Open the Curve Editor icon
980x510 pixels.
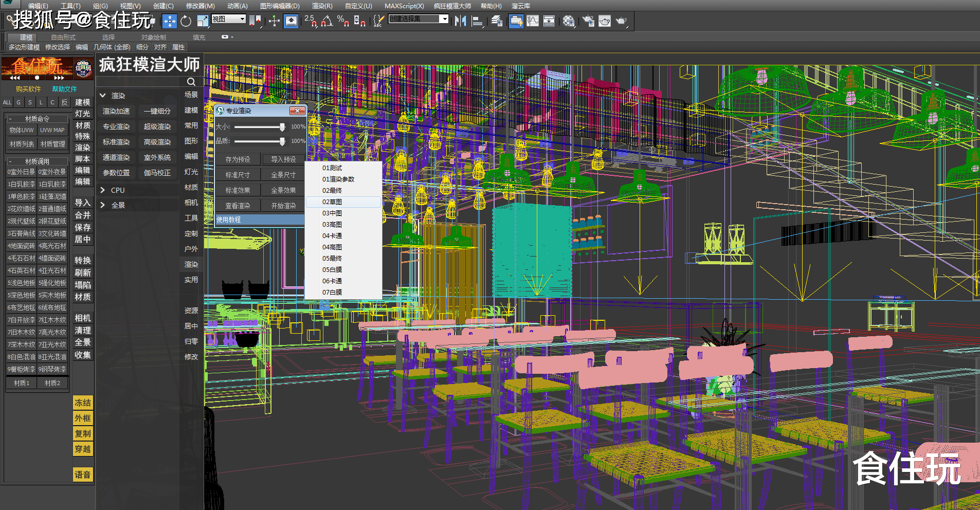(533, 21)
